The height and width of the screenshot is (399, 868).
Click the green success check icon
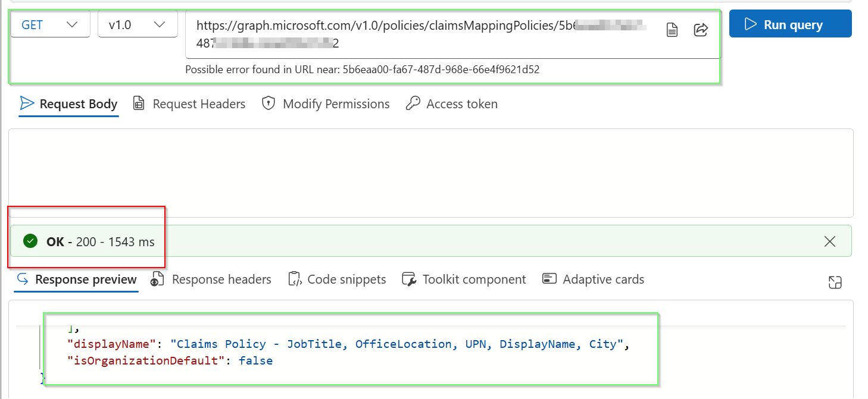(30, 241)
